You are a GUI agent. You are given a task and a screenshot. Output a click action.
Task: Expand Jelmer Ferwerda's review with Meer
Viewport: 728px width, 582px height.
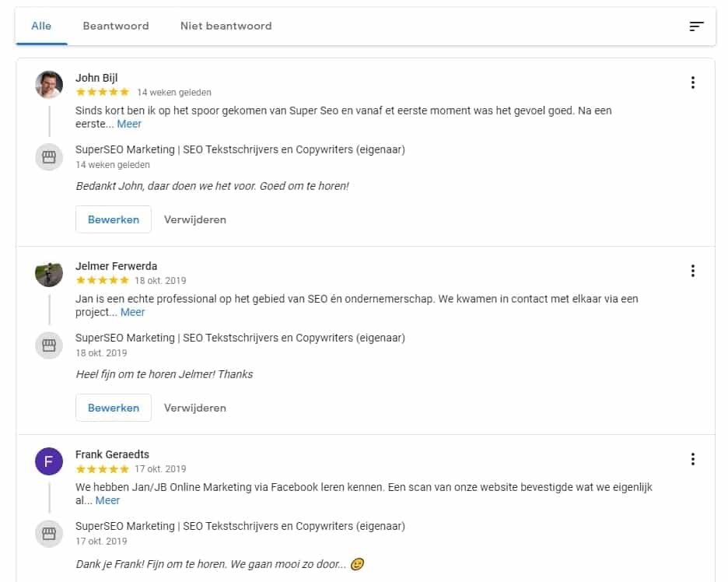[133, 312]
